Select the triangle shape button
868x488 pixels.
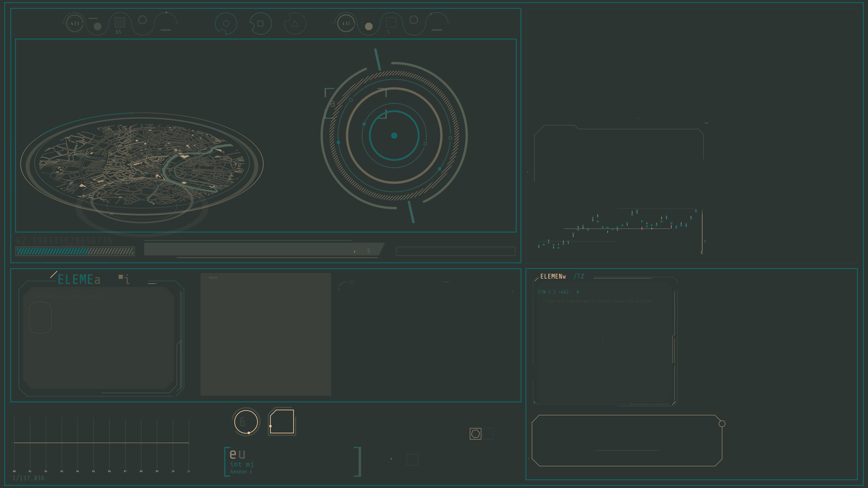pyautogui.click(x=295, y=23)
